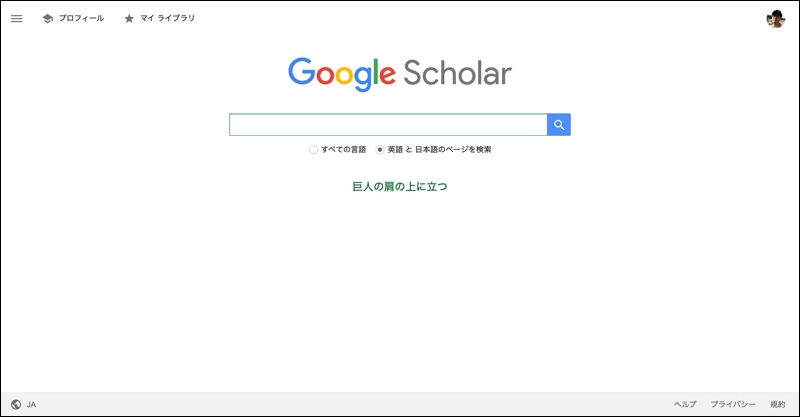
Task: Open the マイ ライブラリ menu item
Action: [x=167, y=18]
